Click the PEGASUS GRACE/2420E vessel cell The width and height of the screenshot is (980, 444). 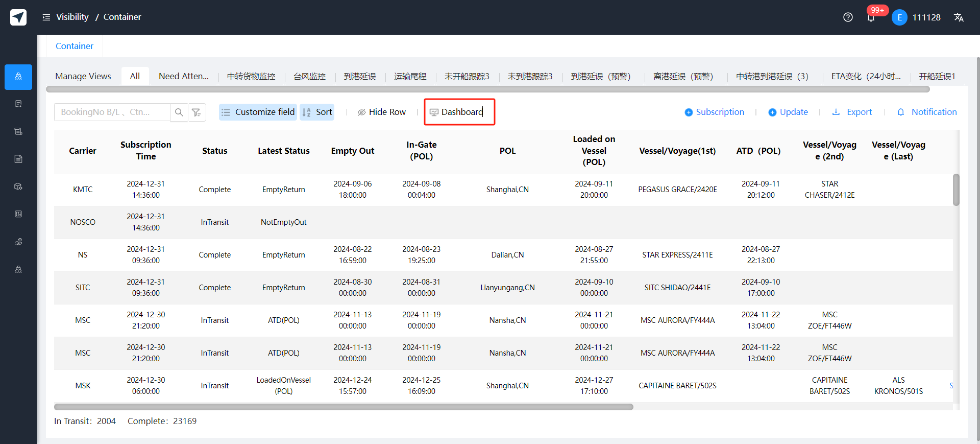coord(677,190)
